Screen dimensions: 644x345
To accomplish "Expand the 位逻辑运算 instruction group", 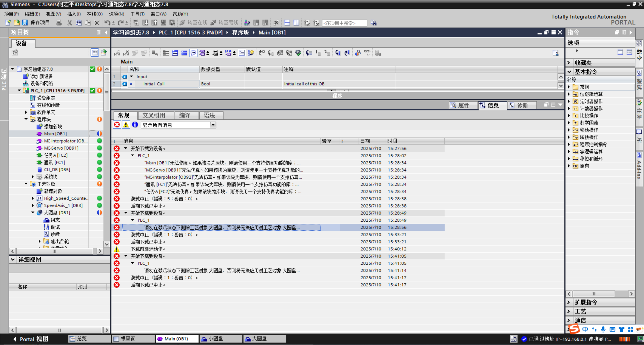I will tap(569, 94).
